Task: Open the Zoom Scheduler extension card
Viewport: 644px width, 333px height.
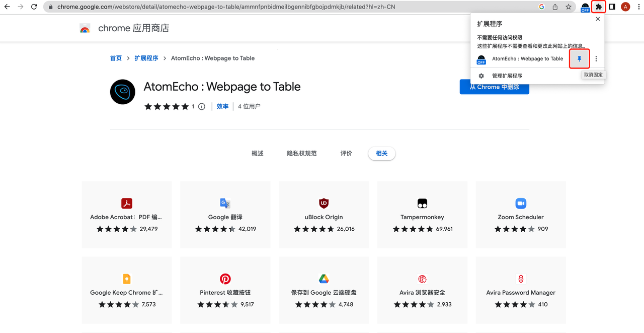Action: pos(521,215)
